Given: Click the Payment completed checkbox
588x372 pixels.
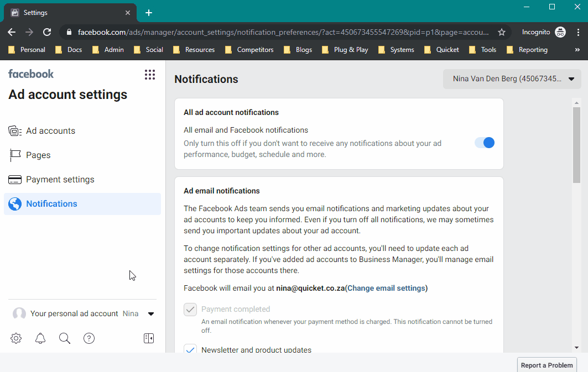Looking at the screenshot, I should [190, 310].
